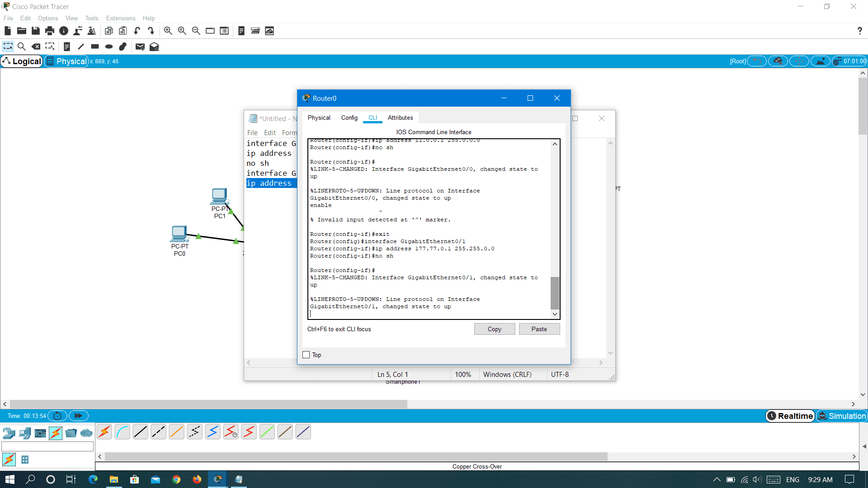Open the Config tab in Router0

[x=349, y=117]
